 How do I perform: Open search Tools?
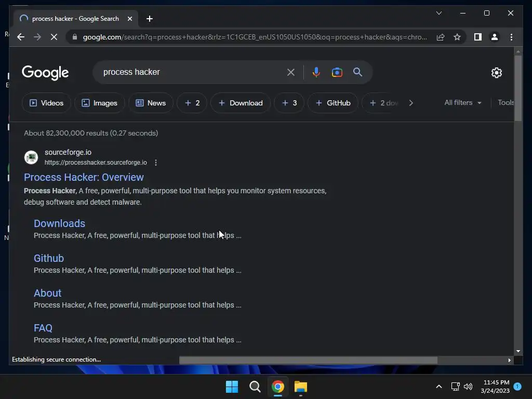pos(506,102)
